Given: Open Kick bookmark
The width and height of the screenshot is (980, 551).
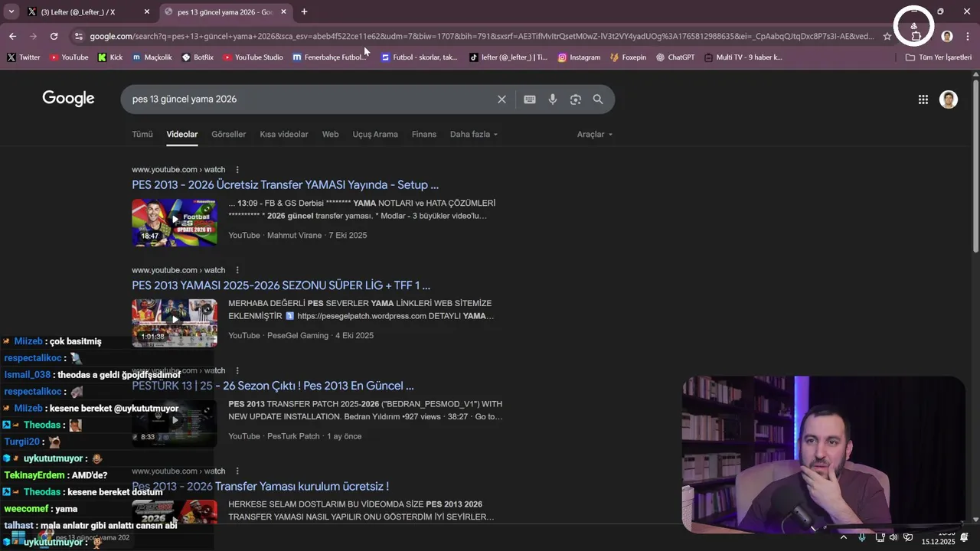Looking at the screenshot, I should [110, 57].
